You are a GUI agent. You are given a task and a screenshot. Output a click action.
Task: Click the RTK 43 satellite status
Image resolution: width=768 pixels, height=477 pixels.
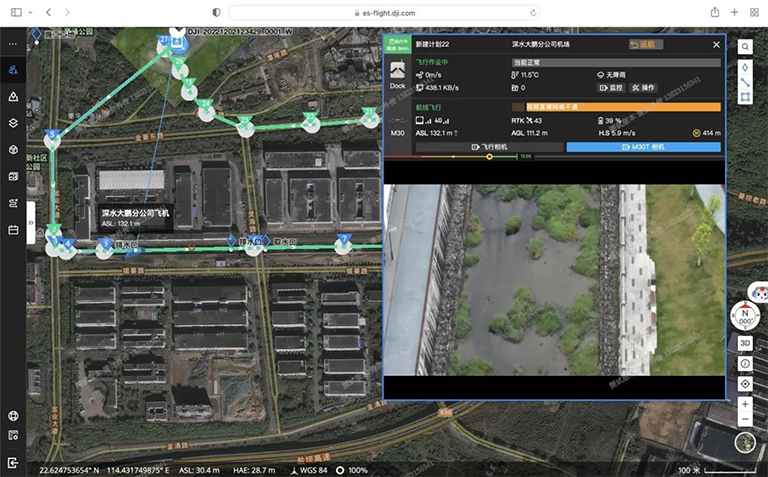click(x=527, y=120)
